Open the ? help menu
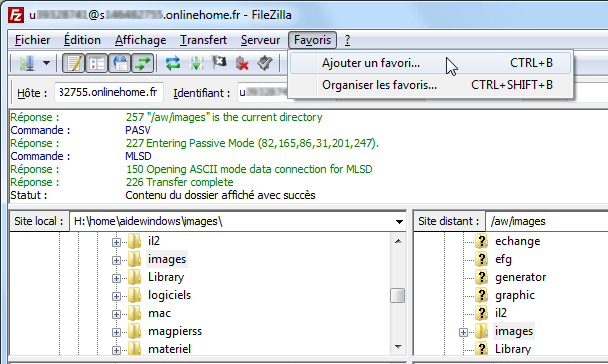The image size is (608, 364). coord(347,40)
